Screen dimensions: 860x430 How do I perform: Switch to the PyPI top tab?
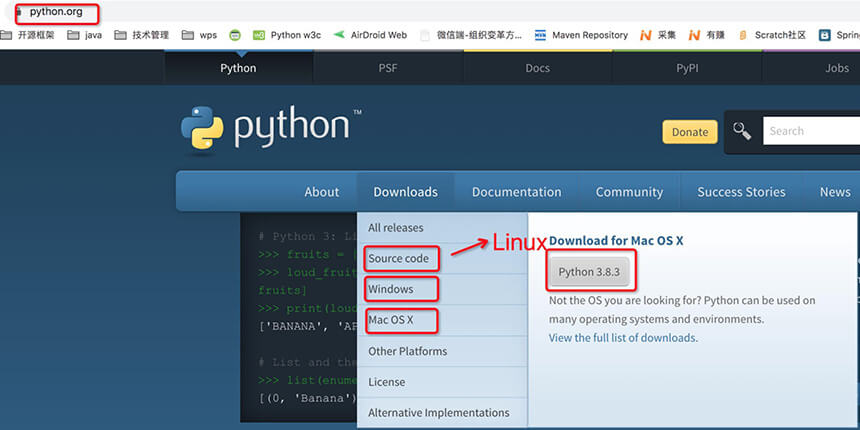(x=687, y=68)
